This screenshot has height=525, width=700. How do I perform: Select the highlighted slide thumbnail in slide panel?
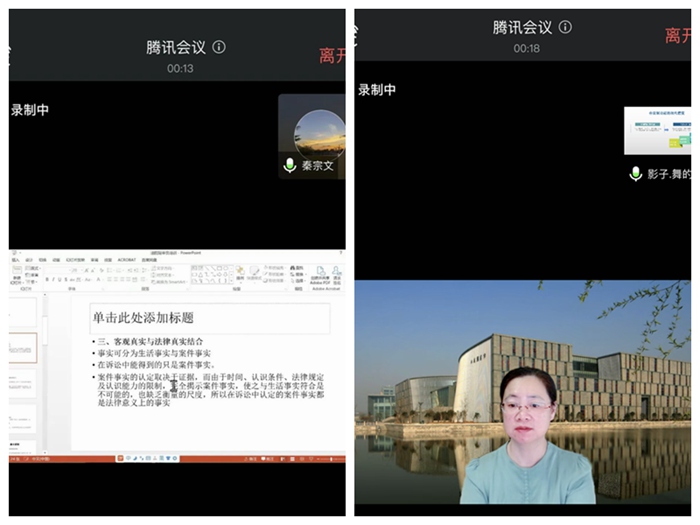23,347
